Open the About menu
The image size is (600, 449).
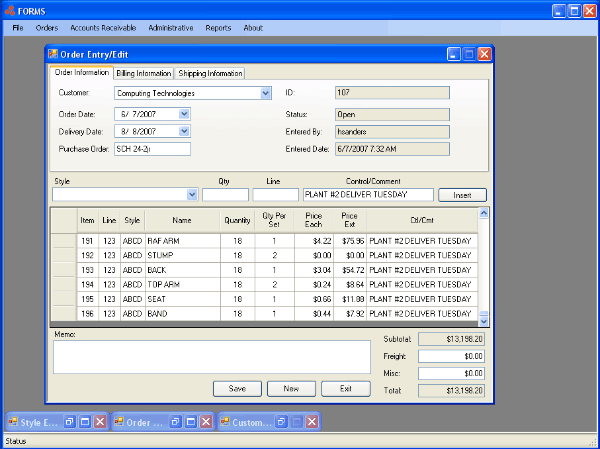253,28
